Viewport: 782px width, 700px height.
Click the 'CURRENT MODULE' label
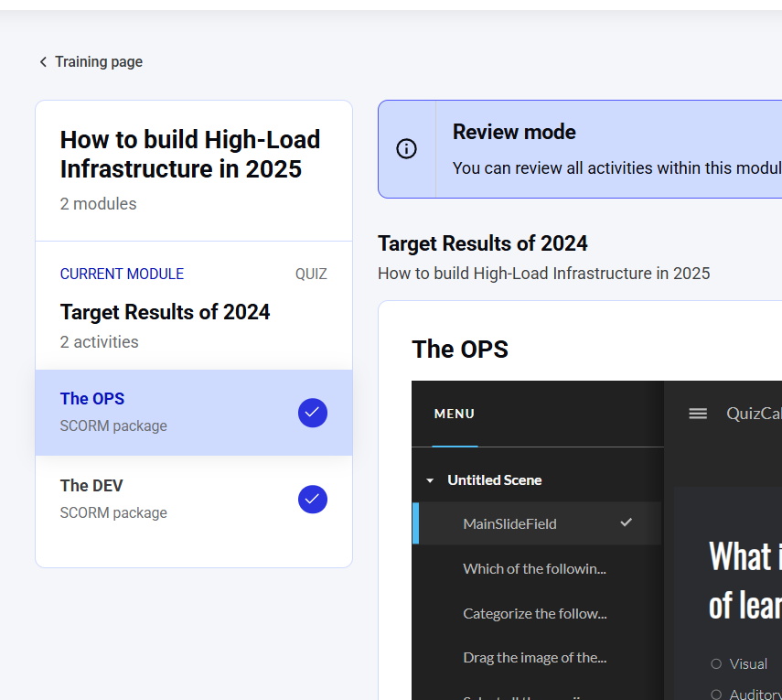click(122, 274)
